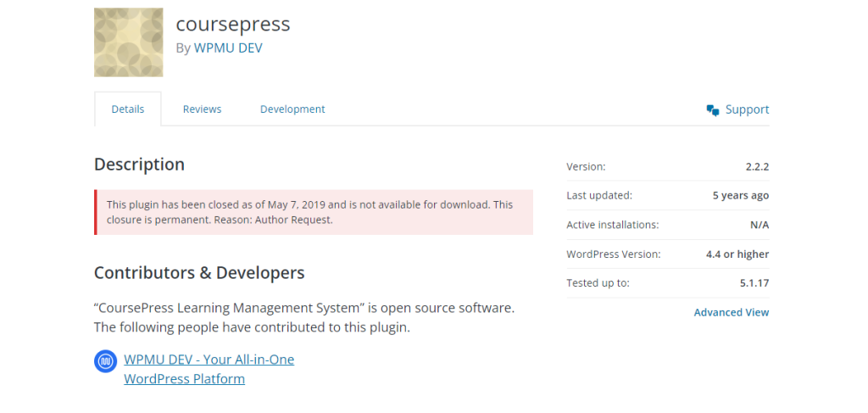Click the Tested up to value 5.1.17

(754, 283)
